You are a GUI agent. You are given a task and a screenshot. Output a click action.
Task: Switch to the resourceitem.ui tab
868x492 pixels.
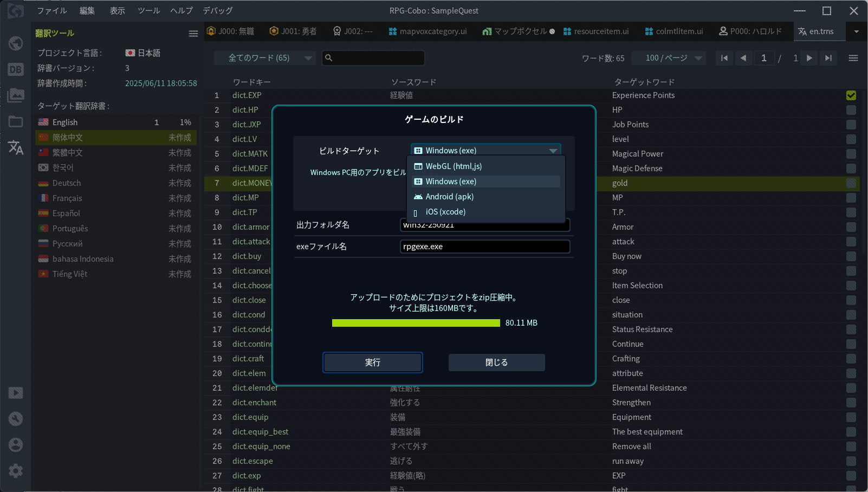point(596,31)
